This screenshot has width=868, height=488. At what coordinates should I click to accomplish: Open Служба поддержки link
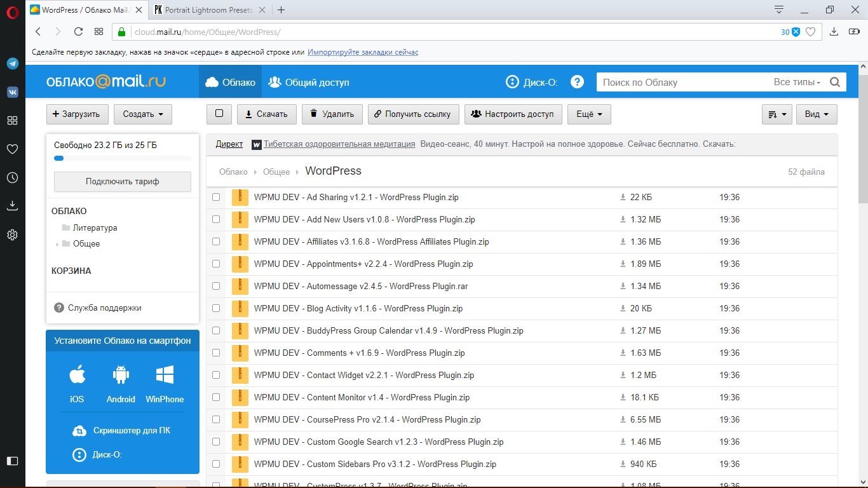[x=98, y=308]
